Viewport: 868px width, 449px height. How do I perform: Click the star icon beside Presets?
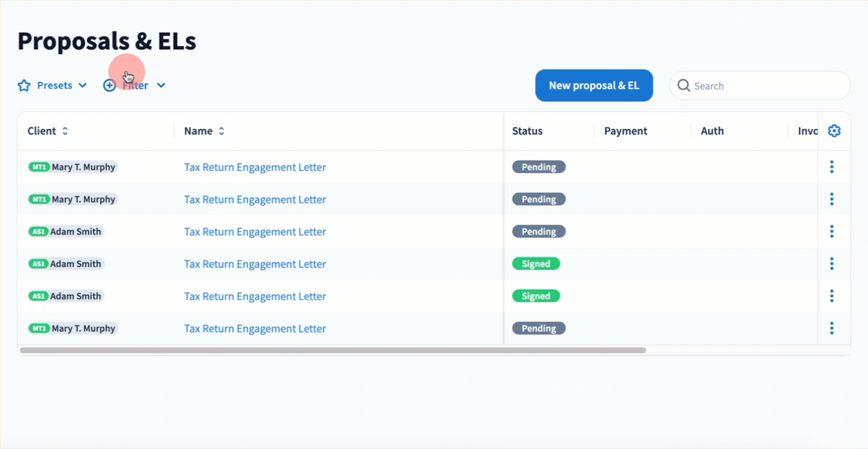point(24,86)
